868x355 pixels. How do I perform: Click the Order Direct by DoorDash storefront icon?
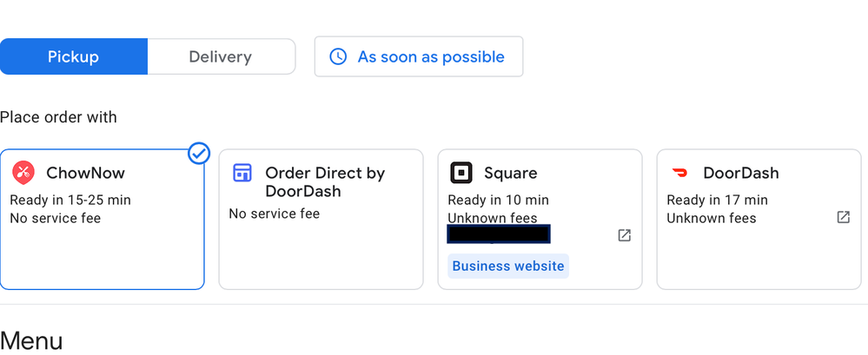point(242,173)
